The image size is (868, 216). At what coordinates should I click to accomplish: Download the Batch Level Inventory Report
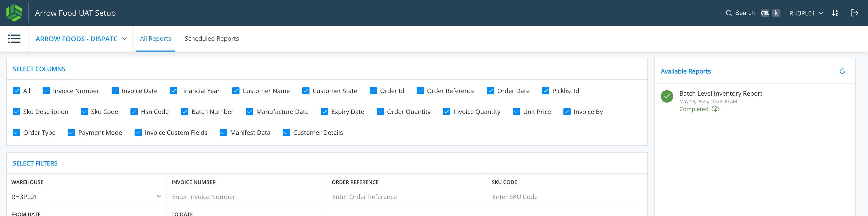tap(715, 109)
